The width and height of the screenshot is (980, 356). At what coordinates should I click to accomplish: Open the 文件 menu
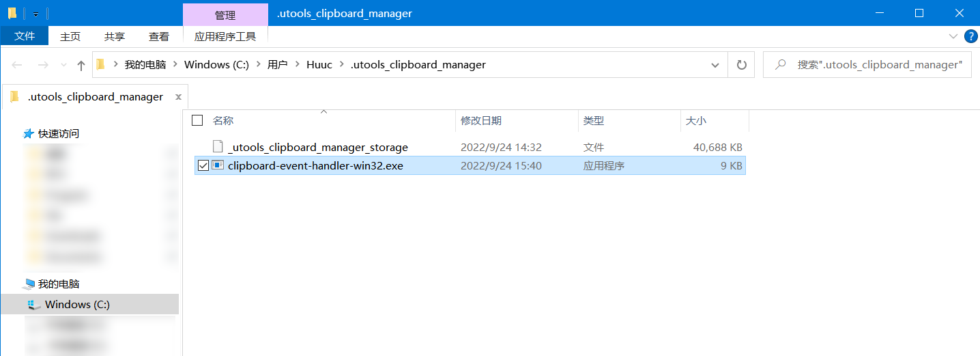click(25, 36)
